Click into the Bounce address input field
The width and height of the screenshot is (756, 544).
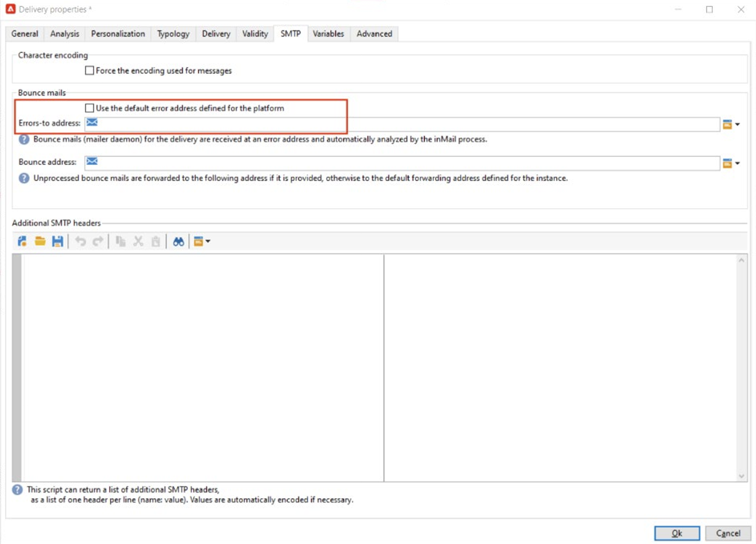[x=407, y=162]
